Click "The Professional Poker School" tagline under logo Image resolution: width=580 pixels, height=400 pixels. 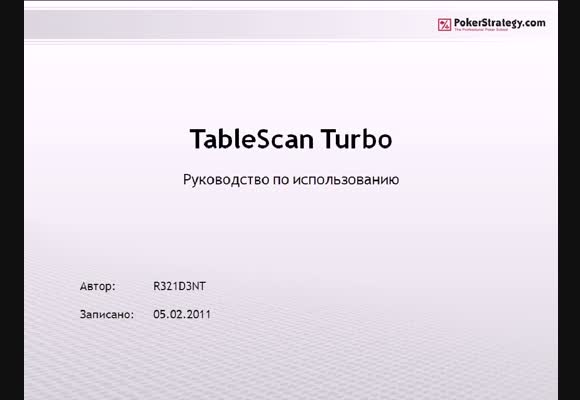[x=481, y=29]
